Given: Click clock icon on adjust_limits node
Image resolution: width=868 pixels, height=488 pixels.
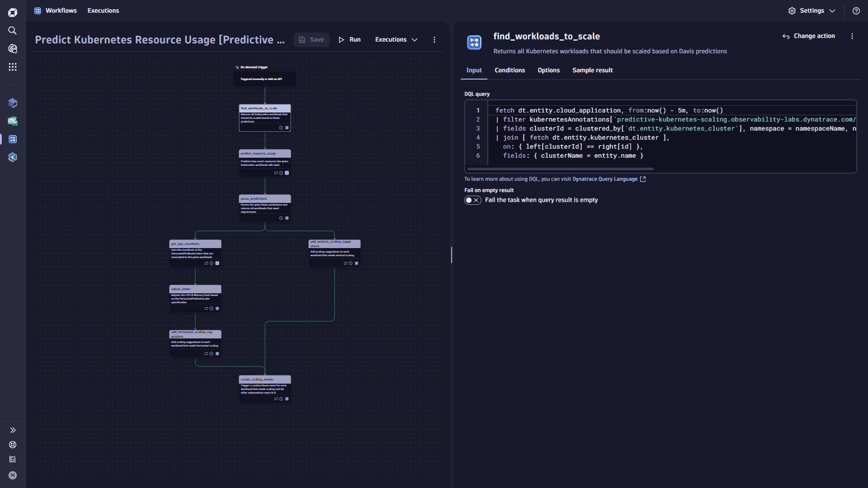Looking at the screenshot, I should coord(211,309).
